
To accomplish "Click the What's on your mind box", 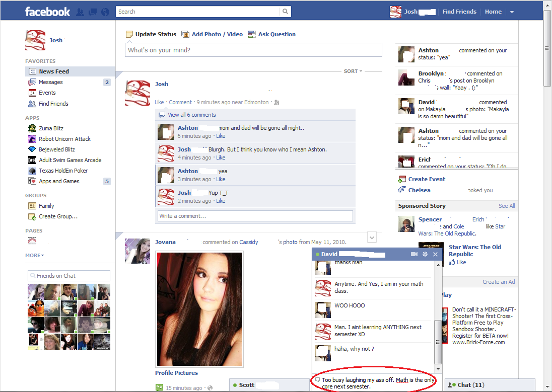I will pos(253,50).
